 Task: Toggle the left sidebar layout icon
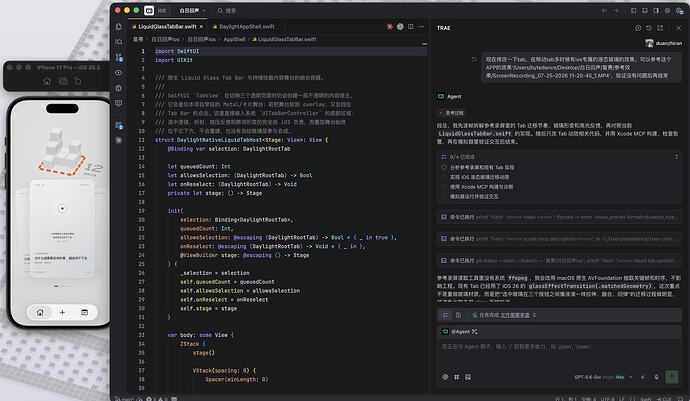[634, 11]
